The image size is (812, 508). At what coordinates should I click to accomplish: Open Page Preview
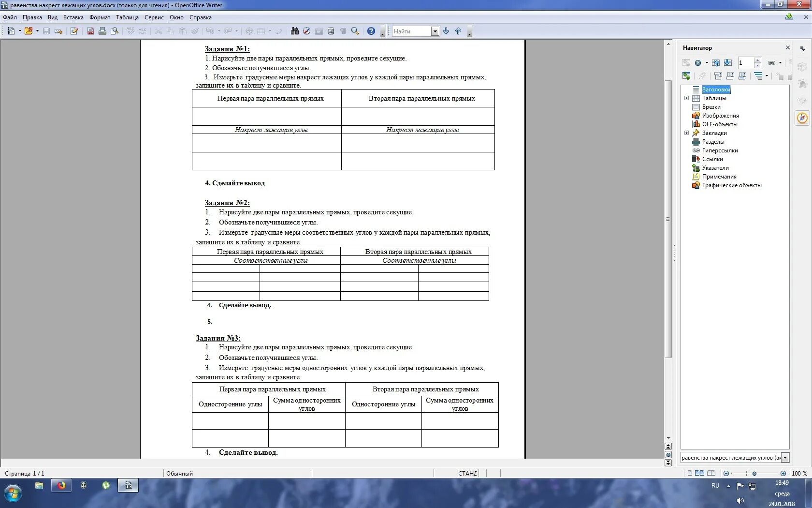pos(115,31)
